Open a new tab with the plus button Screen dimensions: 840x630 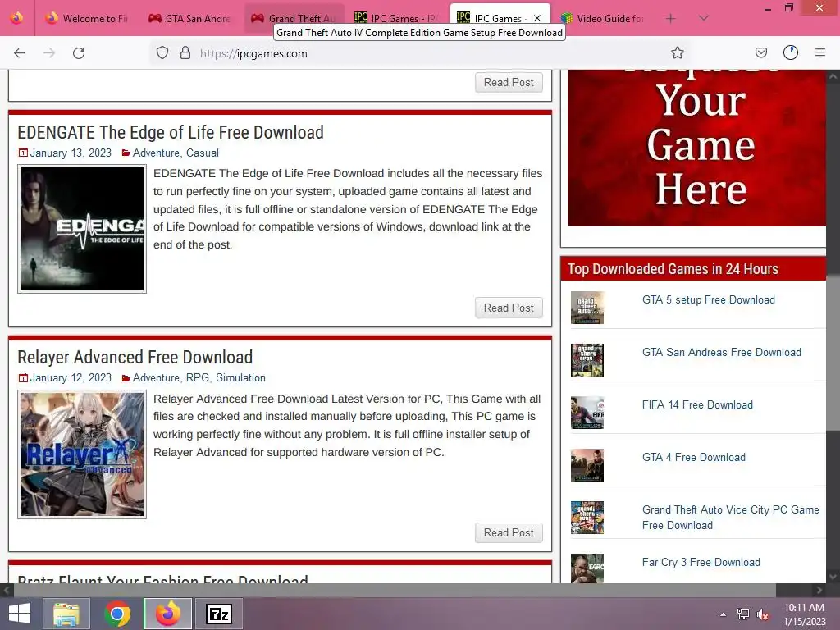click(670, 18)
